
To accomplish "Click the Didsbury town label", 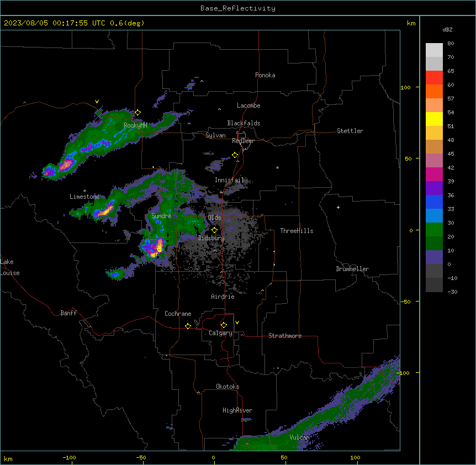I will click(211, 238).
